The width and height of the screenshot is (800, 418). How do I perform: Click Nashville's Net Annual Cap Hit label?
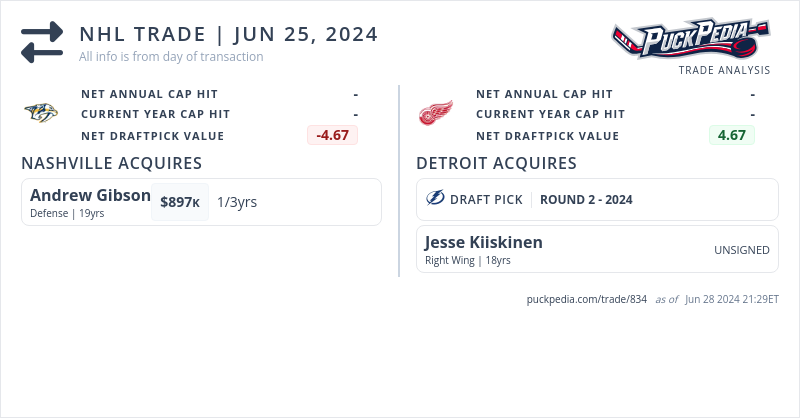(149, 94)
